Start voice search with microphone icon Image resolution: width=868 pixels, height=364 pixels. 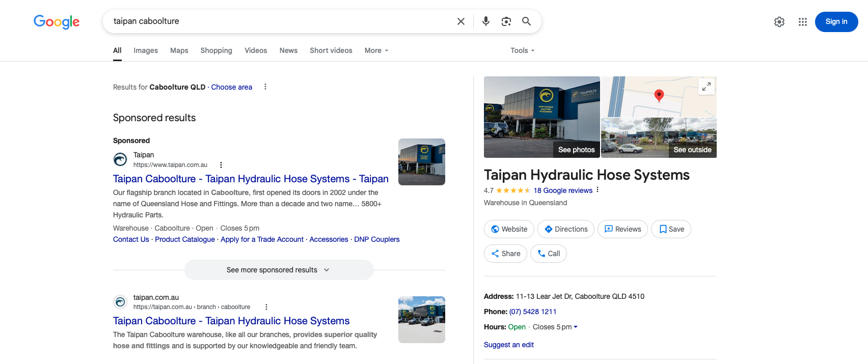(x=486, y=21)
